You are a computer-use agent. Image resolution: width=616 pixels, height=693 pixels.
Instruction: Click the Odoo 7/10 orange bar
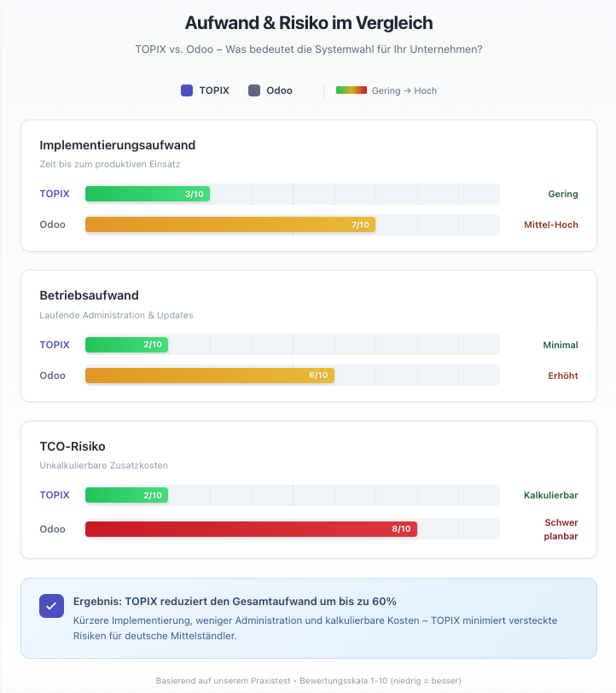[x=230, y=224]
